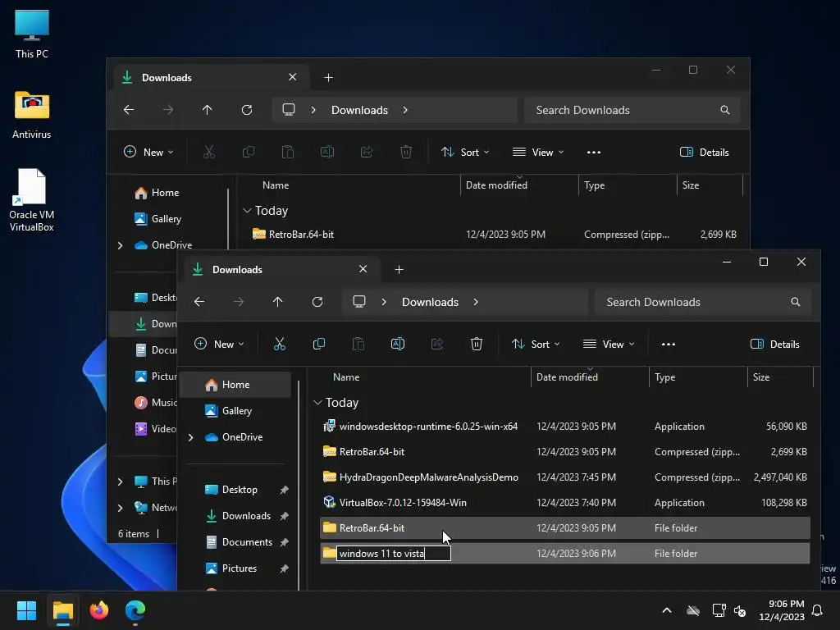Expand OneDrive in front window sidebar
Screen dimensions: 840x630
190,437
